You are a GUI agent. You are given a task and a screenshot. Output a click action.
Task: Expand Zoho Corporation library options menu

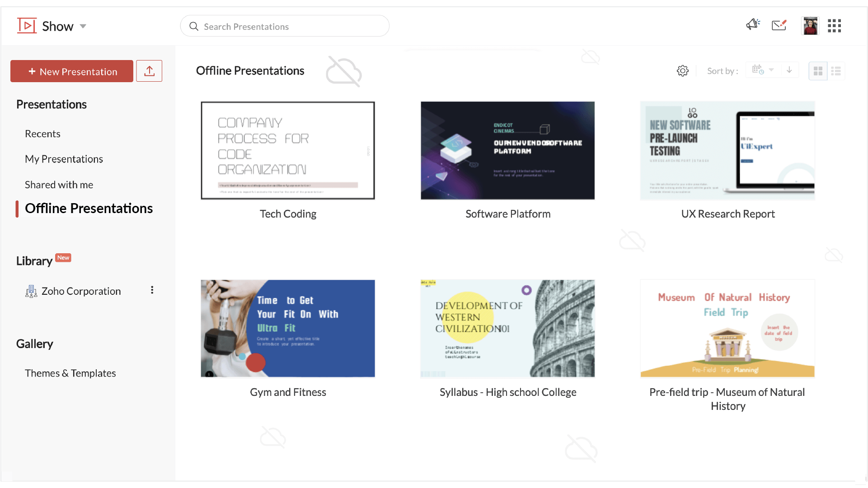[151, 290]
